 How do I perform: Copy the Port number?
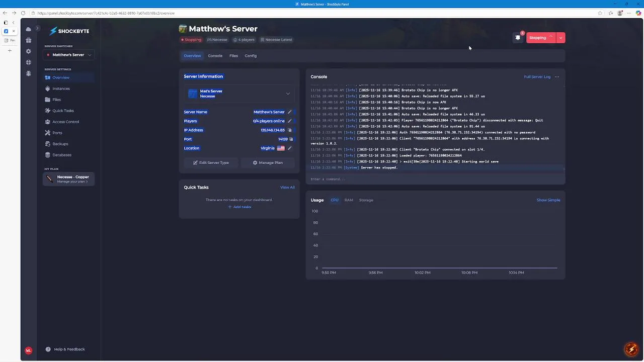click(x=291, y=139)
